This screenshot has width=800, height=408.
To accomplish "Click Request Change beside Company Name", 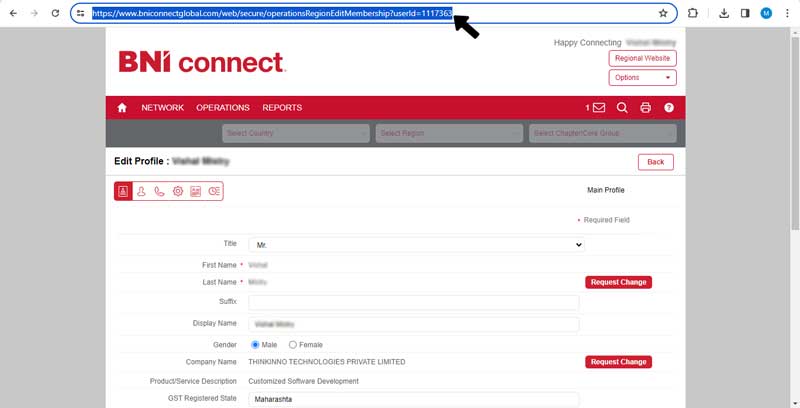I will point(618,362).
